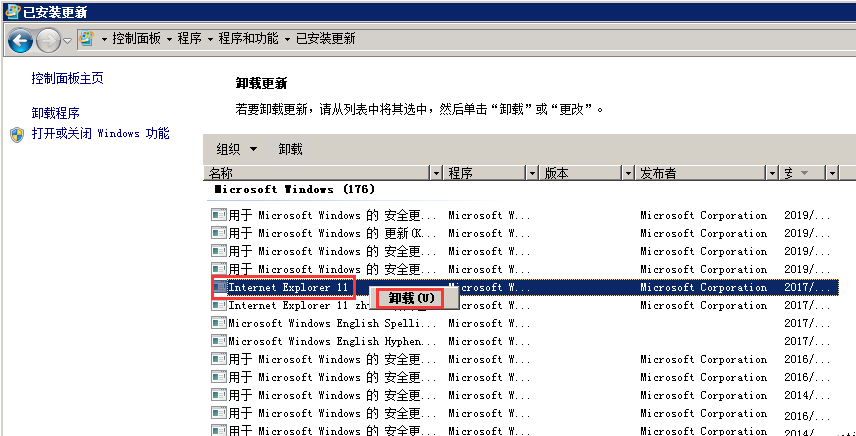Image resolution: width=856 pixels, height=436 pixels.
Task: Open the 卸载程序 link
Action: [55, 114]
